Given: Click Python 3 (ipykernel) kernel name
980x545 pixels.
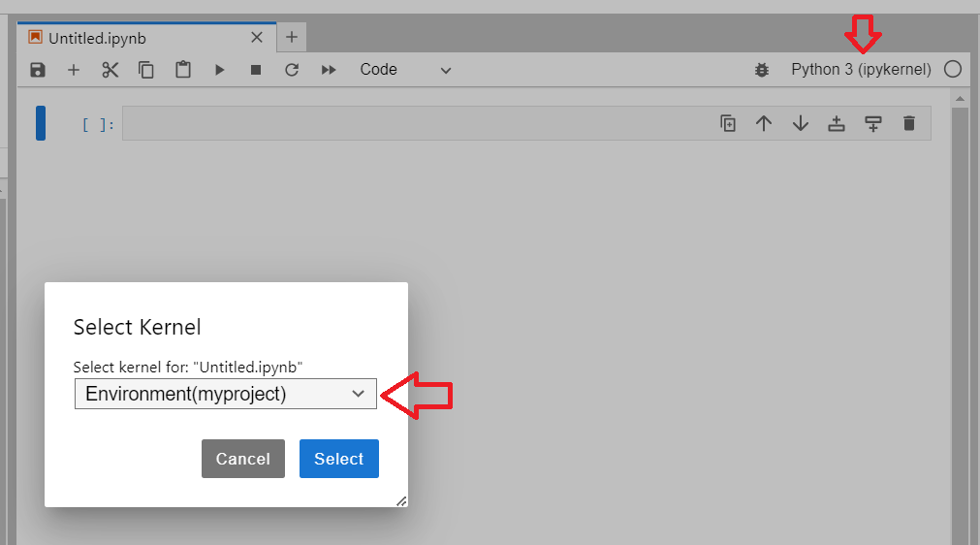Looking at the screenshot, I should 861,70.
